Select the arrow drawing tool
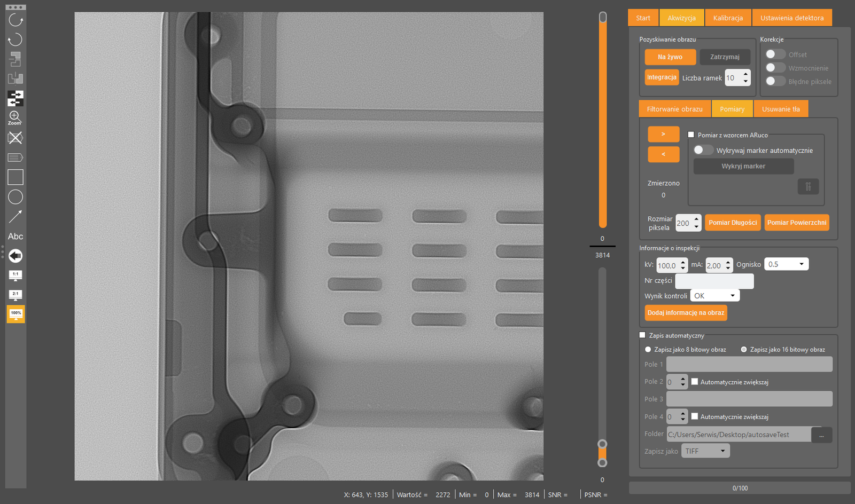This screenshot has height=504, width=855. tap(15, 216)
